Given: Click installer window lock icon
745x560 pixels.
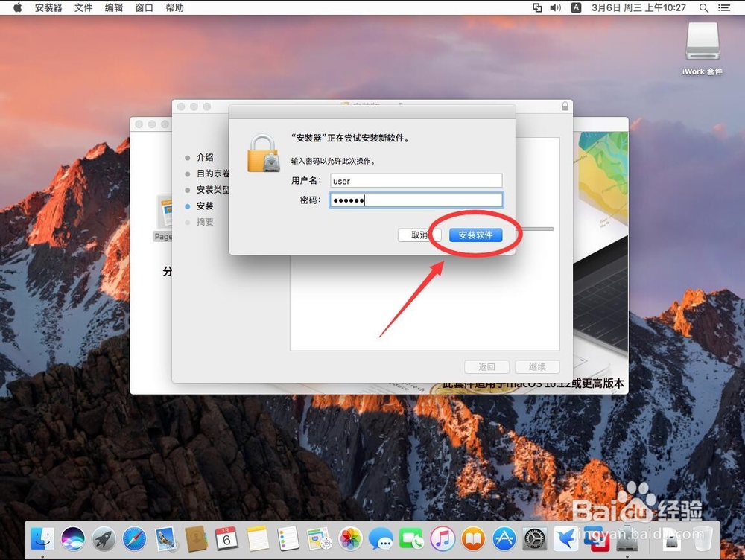Looking at the screenshot, I should coord(565,106).
